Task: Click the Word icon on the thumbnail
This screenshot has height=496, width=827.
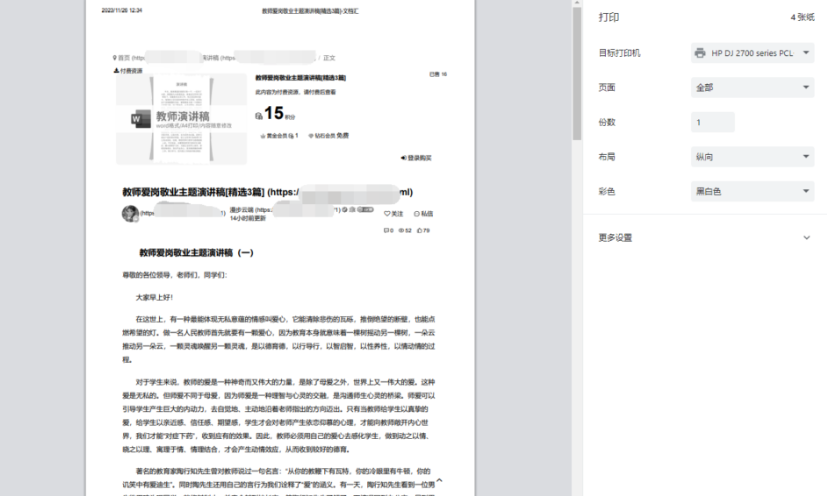Action: 140,119
